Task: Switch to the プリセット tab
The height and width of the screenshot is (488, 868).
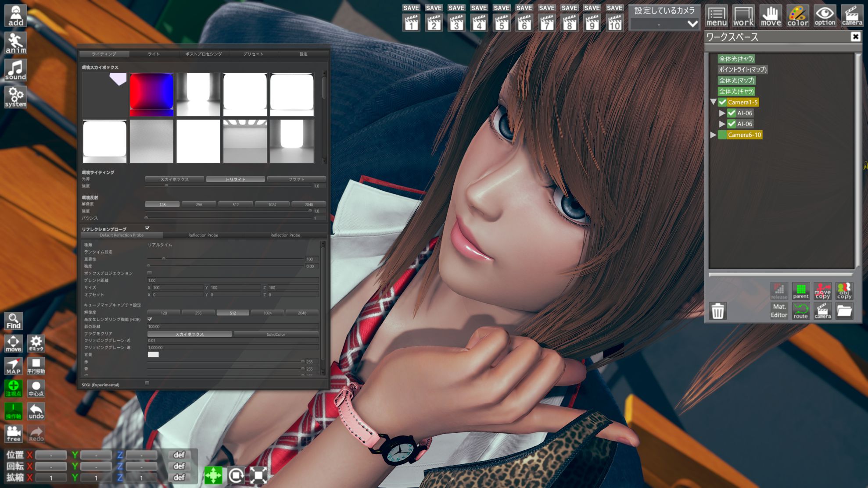Action: point(254,54)
